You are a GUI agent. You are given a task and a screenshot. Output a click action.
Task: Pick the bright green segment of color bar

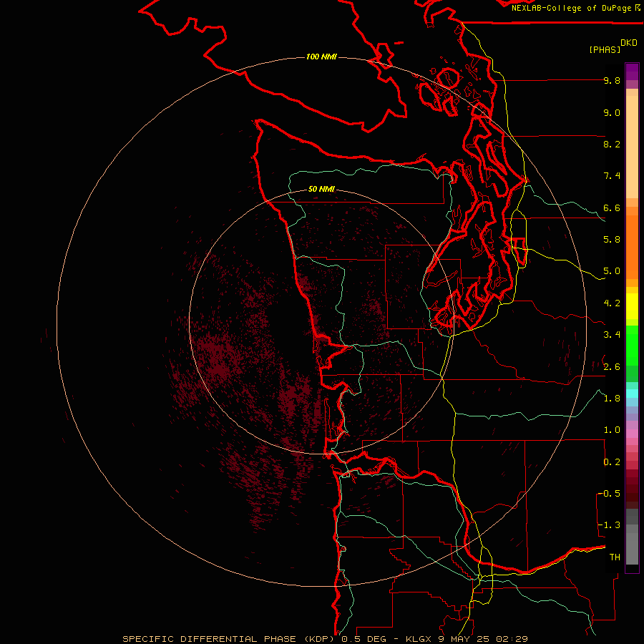pyautogui.click(x=632, y=346)
